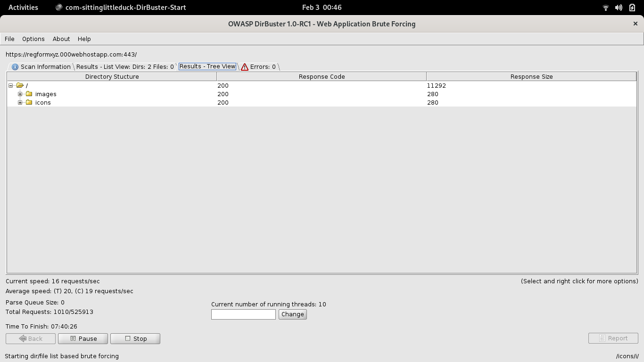Close the DirBuster window
This screenshot has height=362, width=644.
635,24
